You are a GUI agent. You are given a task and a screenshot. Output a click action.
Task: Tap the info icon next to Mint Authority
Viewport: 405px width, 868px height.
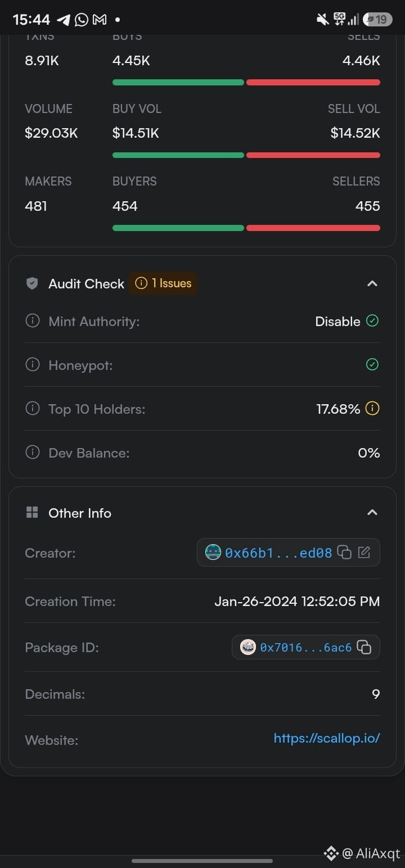[x=33, y=321]
